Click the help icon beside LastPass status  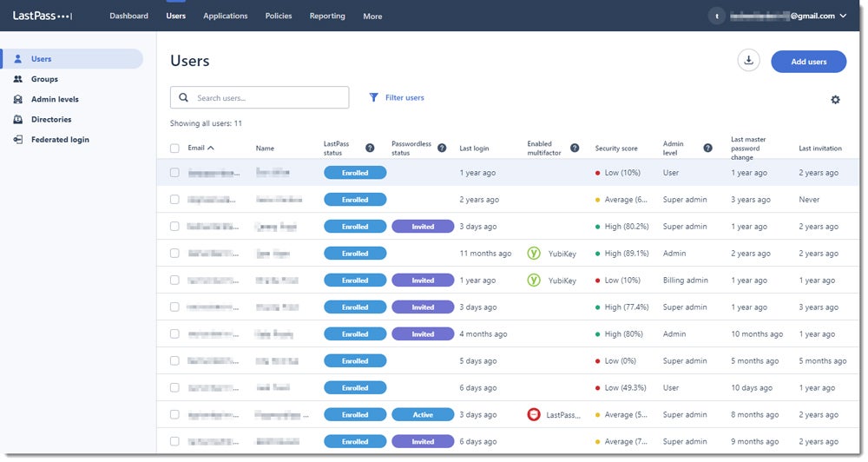[x=370, y=148]
